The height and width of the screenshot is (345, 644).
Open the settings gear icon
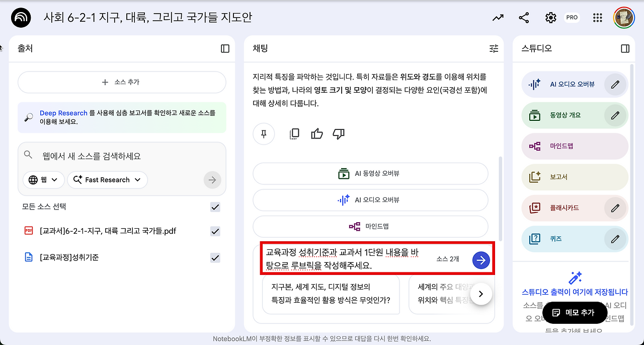(x=550, y=18)
